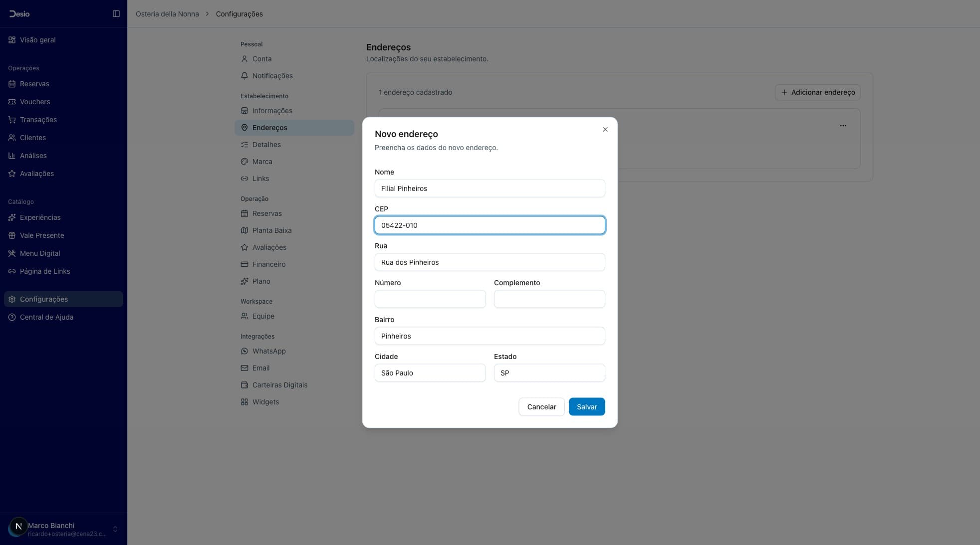Click the Planta Baixa map icon
Image resolution: width=980 pixels, height=545 pixels.
point(245,230)
